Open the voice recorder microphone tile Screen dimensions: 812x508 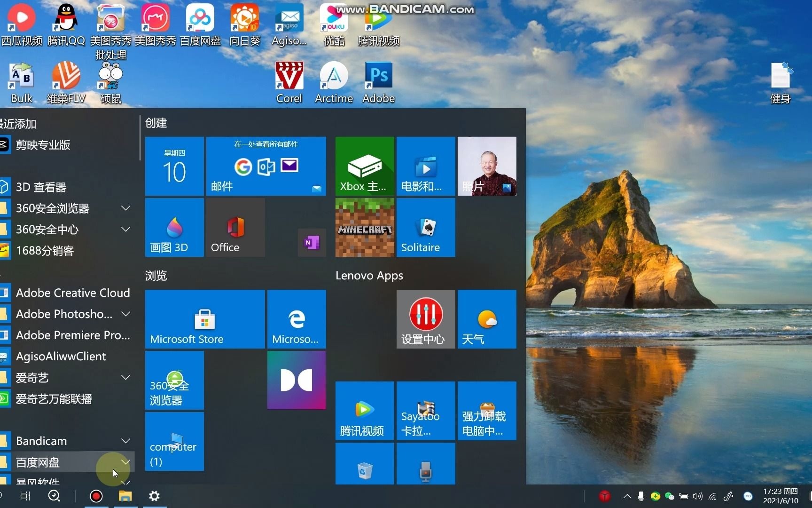[x=426, y=464]
